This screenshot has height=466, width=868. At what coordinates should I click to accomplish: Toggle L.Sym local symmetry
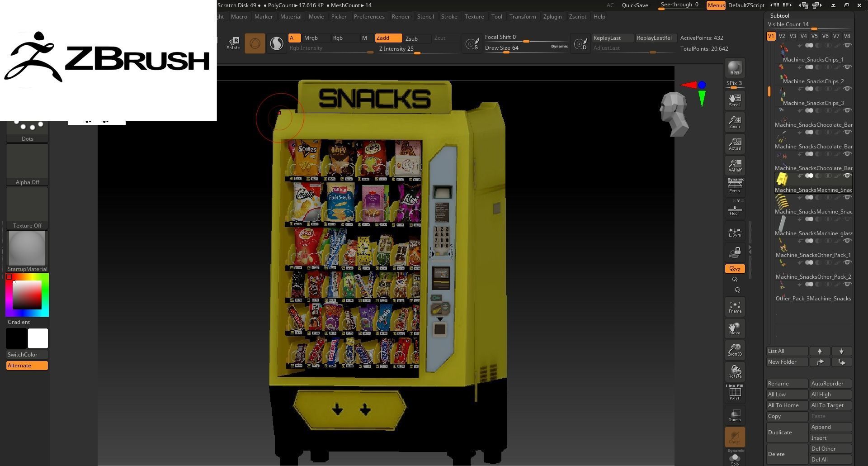[735, 232]
